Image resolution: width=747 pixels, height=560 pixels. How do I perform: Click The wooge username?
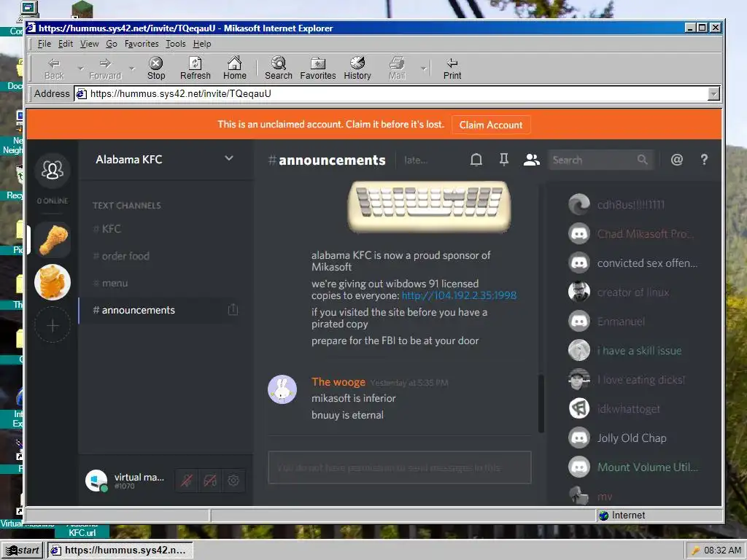338,382
